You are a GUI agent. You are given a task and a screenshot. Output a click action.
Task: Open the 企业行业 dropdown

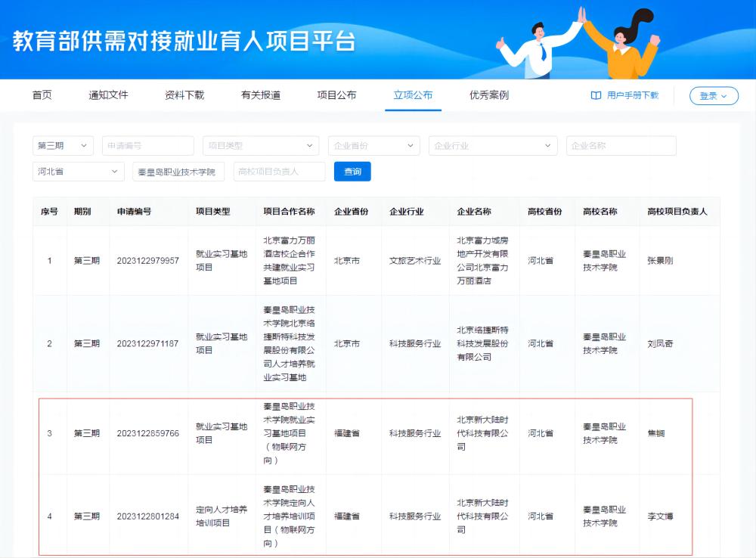[492, 146]
